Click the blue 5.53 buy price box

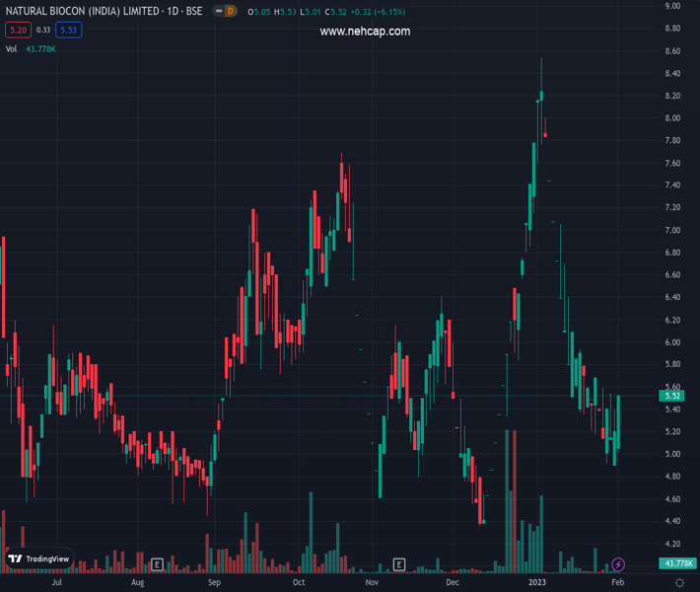coord(68,30)
